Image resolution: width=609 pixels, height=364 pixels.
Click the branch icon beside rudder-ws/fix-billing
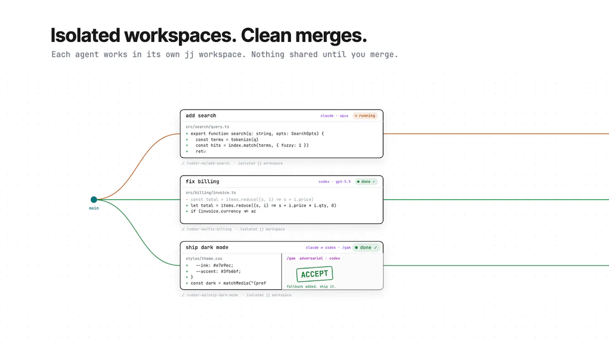[x=183, y=229]
